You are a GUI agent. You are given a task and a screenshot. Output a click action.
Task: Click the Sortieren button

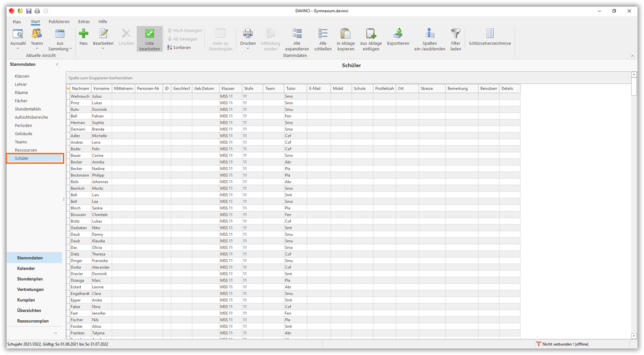[x=179, y=47]
